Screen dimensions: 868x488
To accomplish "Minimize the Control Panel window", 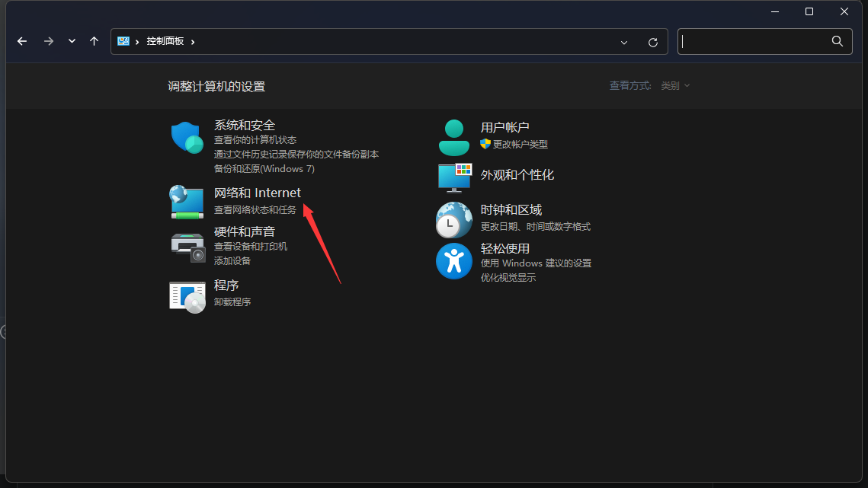I will (x=775, y=11).
